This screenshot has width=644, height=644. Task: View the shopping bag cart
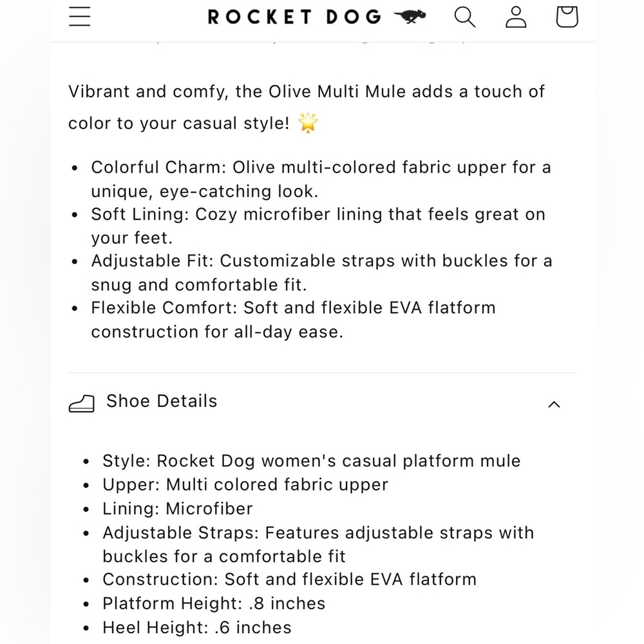click(x=567, y=17)
